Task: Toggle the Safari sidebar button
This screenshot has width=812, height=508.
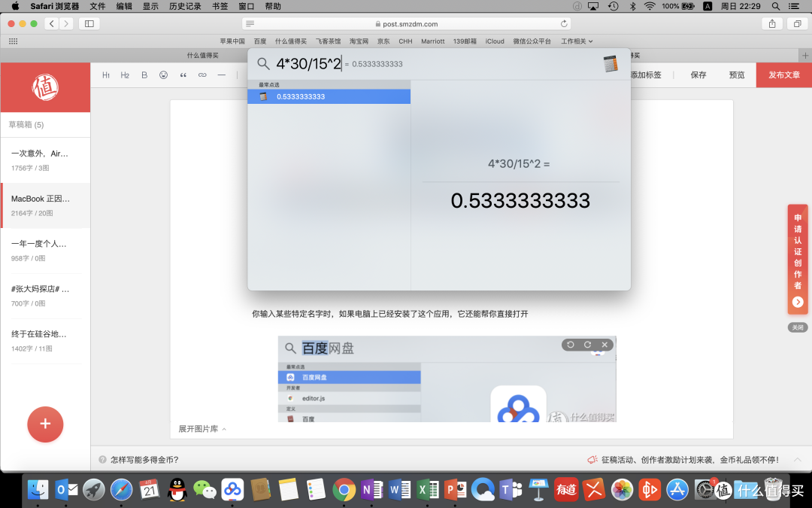Action: (x=89, y=24)
